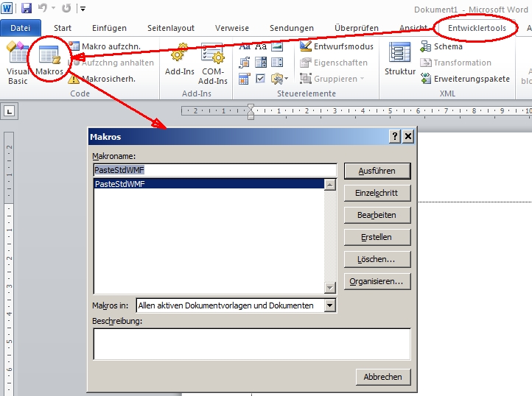Screen dimensions: 532x396
Task: Insert date picker content control
Action: 245,79
